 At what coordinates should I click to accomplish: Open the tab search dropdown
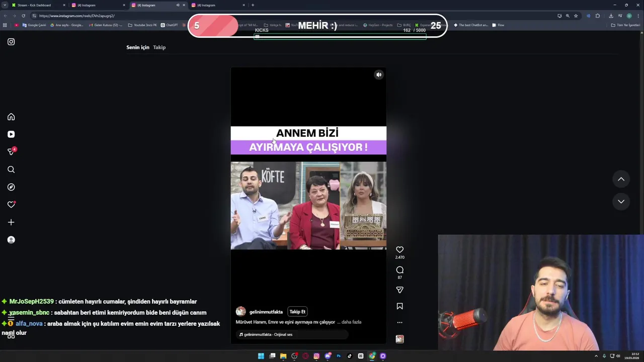[5, 5]
